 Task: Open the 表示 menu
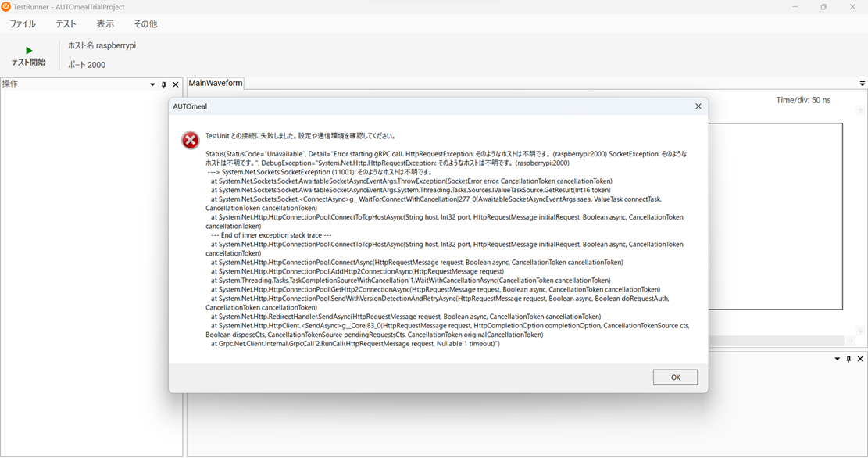pos(105,24)
